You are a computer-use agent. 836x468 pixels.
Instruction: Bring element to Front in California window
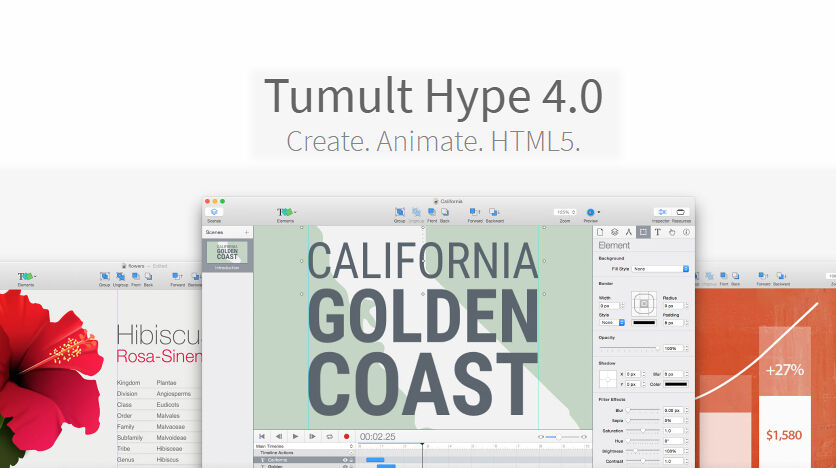[x=431, y=212]
